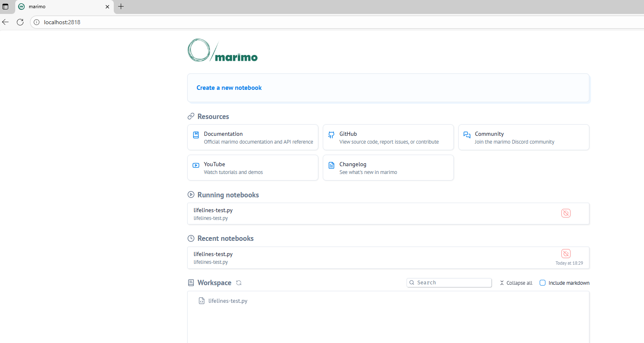
Task: Refresh the Workspace file list
Action: (x=239, y=283)
